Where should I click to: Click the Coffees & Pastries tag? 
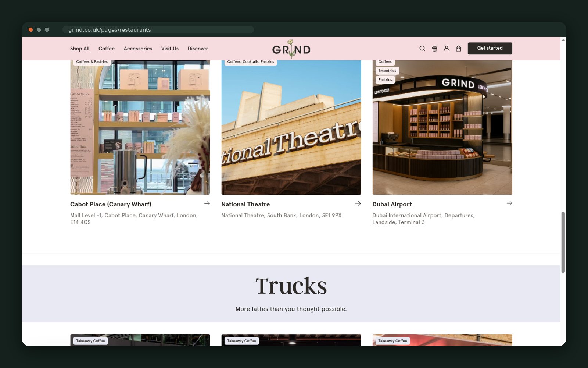(x=92, y=62)
